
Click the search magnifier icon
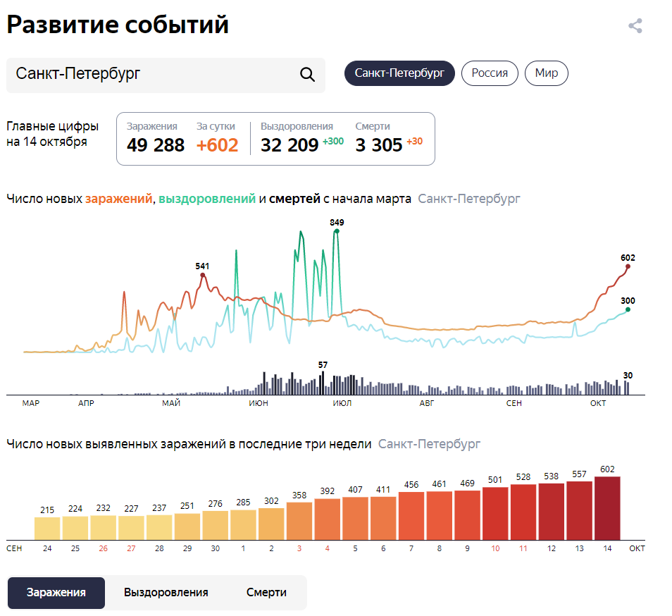[306, 73]
